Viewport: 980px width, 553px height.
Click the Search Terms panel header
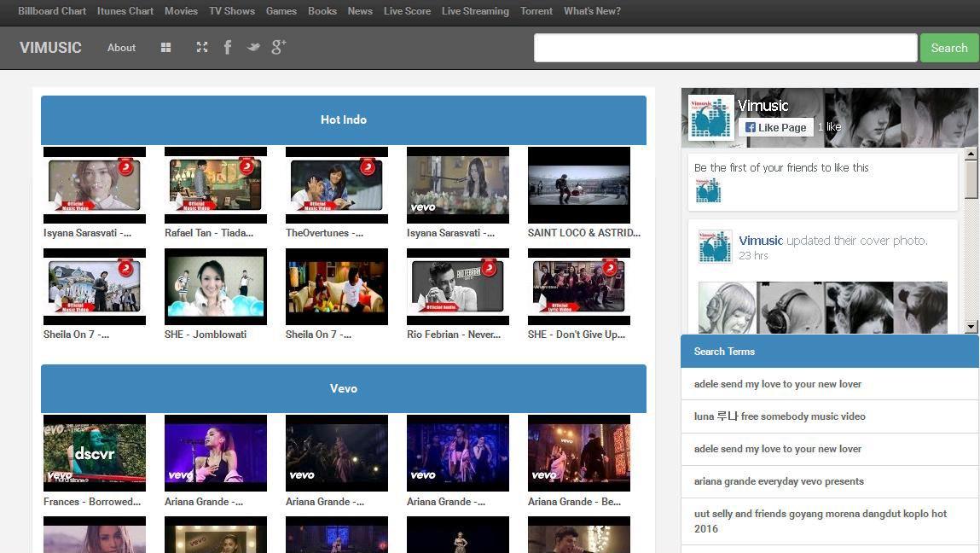tap(830, 352)
